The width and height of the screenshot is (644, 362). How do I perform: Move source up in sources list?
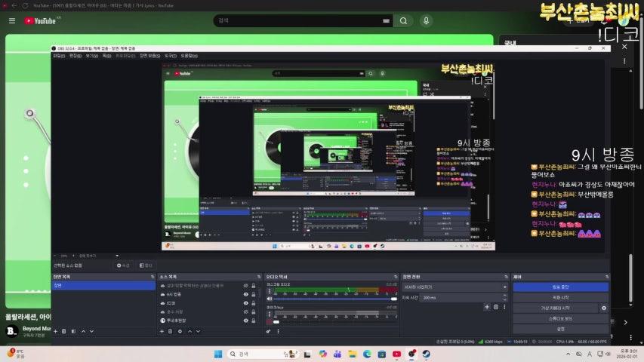coord(190,331)
